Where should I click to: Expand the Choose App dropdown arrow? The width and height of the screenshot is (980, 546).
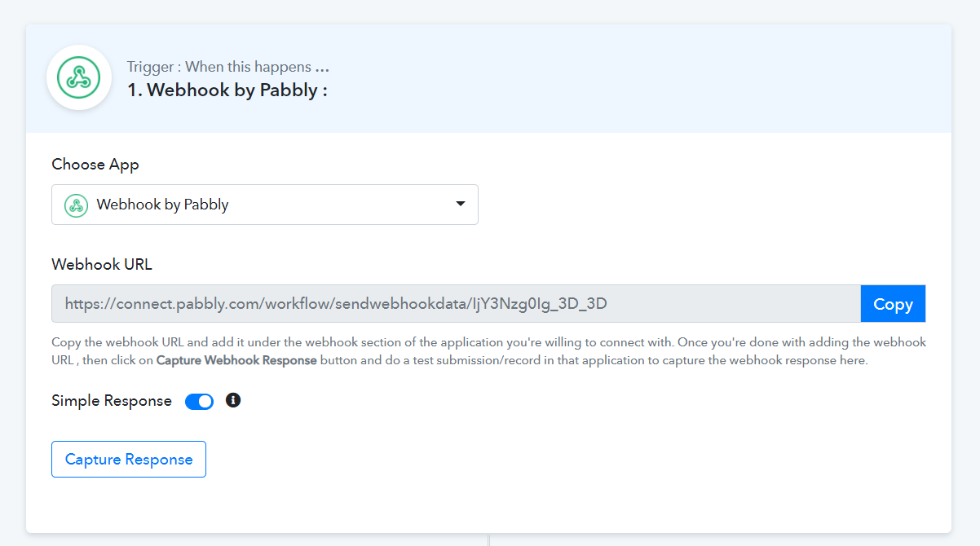click(x=460, y=204)
